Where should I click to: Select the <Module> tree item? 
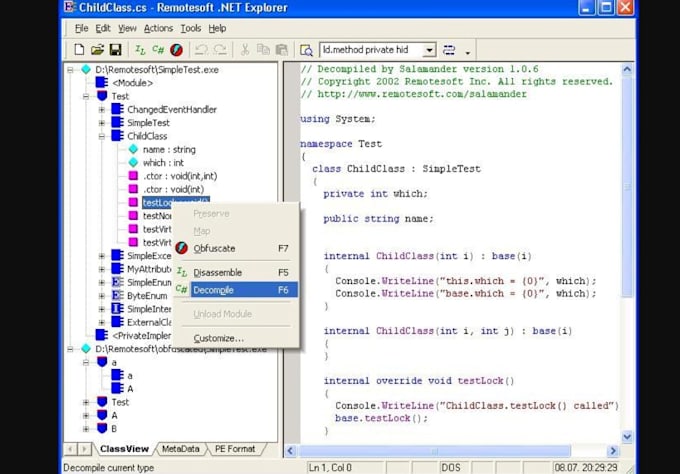(x=132, y=83)
